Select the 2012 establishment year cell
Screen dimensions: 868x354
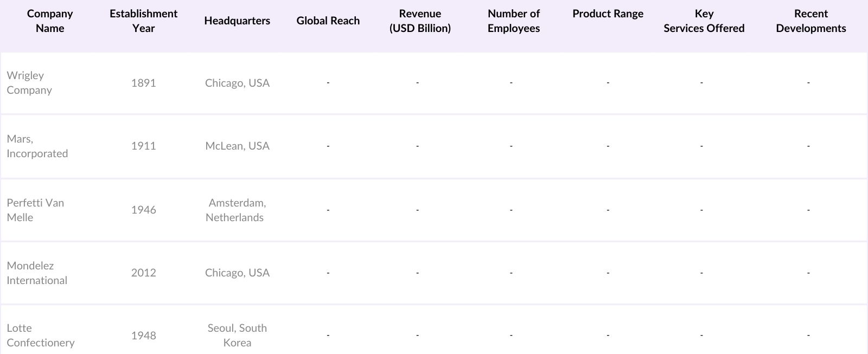[143, 273]
